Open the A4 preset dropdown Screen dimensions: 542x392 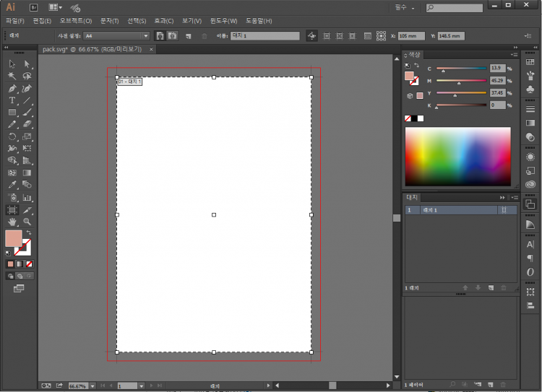[x=145, y=35]
